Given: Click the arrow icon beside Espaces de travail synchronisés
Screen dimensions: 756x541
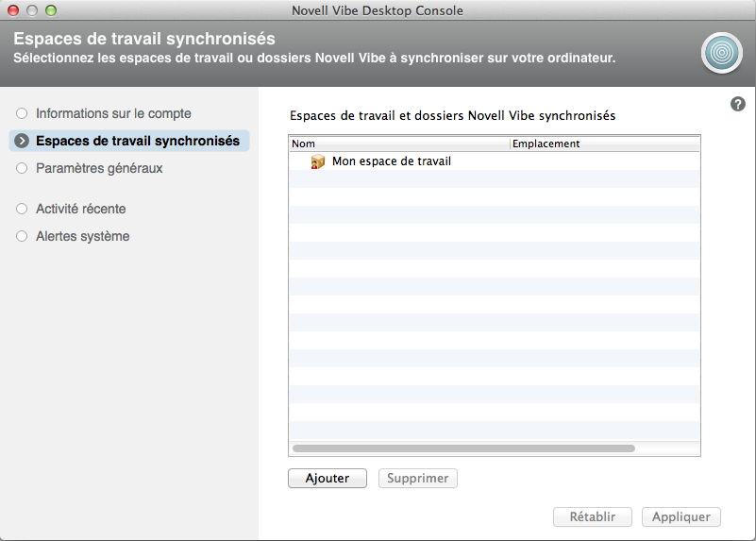Looking at the screenshot, I should pos(22,142).
